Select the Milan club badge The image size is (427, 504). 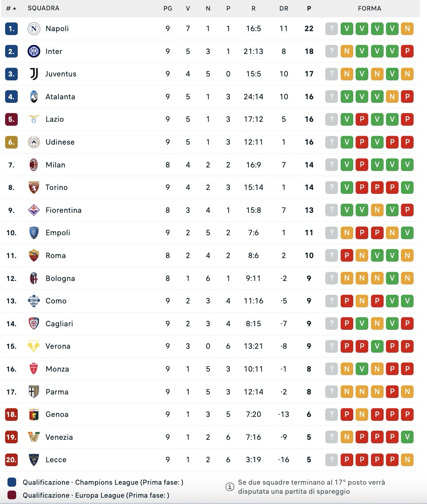[x=34, y=165]
